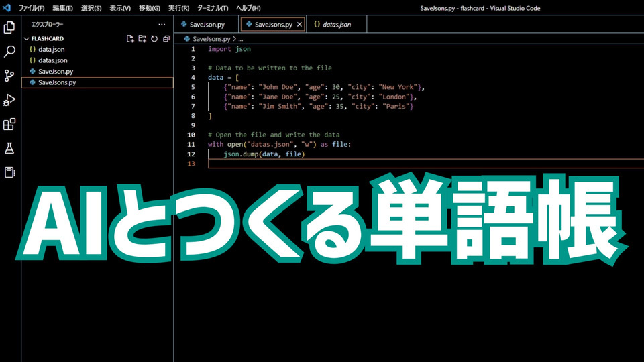Switch to the datas.json editor tab
Viewport: 644px width, 362px height.
[336, 24]
